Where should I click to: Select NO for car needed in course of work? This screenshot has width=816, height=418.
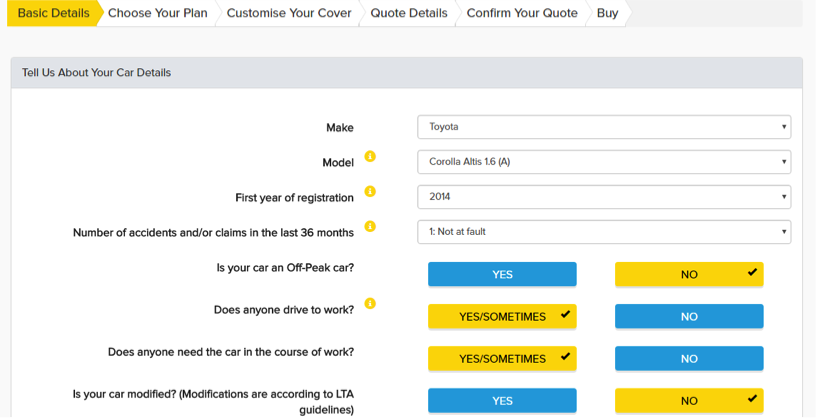pyautogui.click(x=688, y=359)
